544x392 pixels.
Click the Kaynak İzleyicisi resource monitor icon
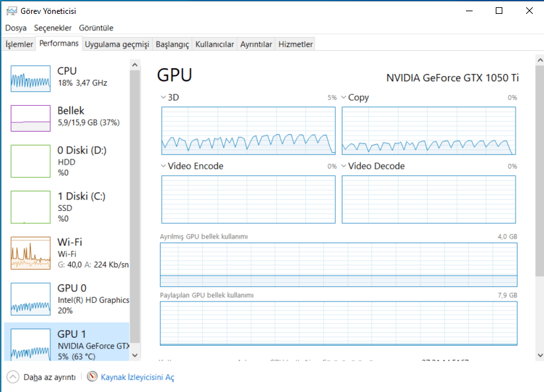92,376
